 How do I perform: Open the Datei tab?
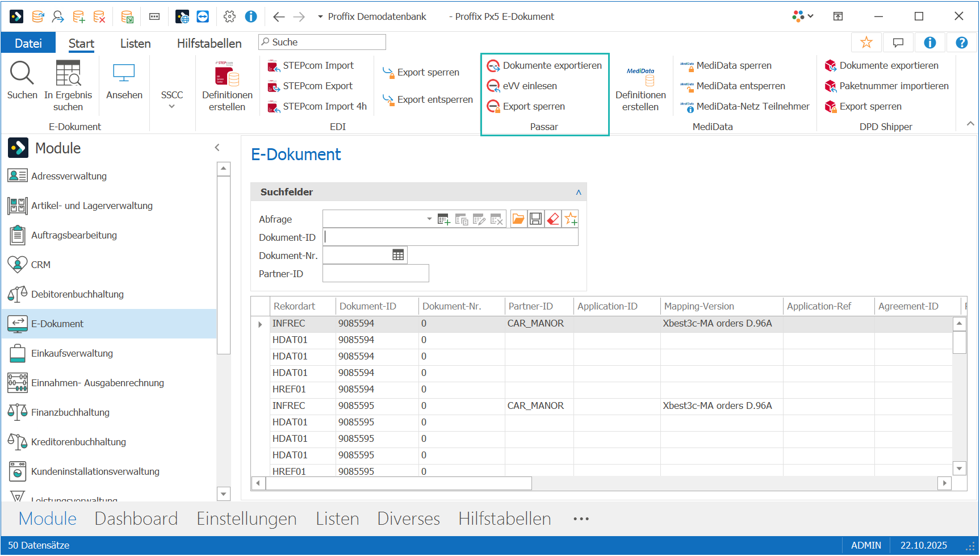pyautogui.click(x=28, y=43)
